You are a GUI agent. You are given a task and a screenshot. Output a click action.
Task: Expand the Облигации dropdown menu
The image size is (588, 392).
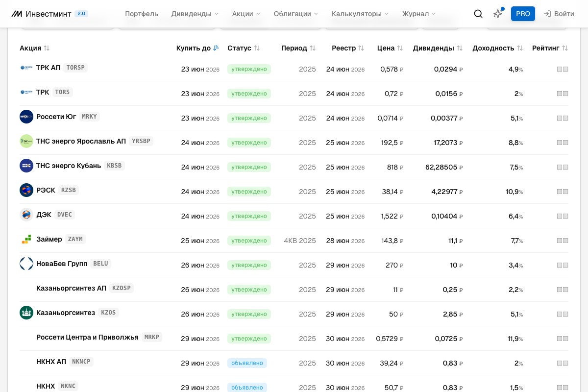click(x=296, y=14)
